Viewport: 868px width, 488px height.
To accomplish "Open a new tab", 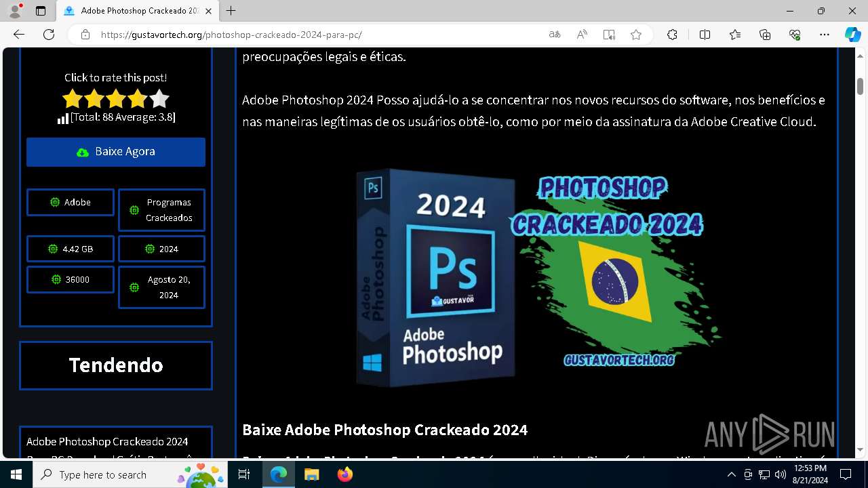I will (231, 11).
